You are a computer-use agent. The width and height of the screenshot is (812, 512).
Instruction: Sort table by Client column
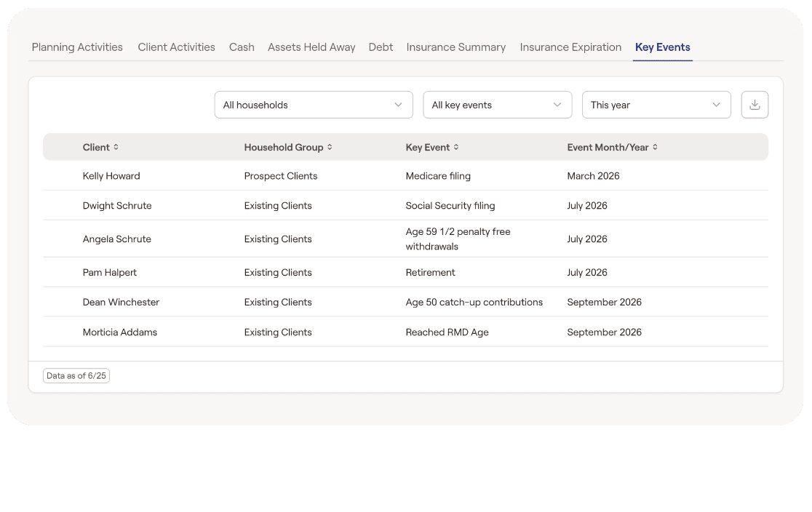[116, 147]
